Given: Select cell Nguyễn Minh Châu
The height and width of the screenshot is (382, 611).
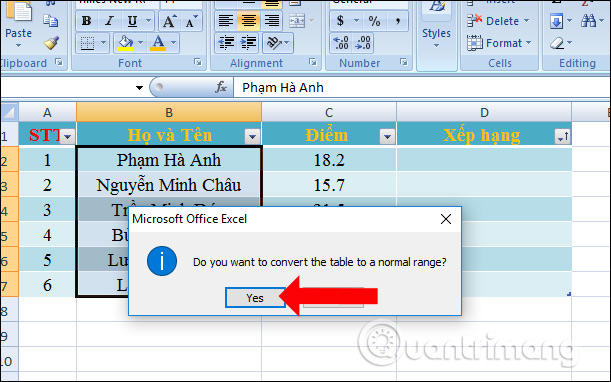Looking at the screenshot, I should point(169,185).
